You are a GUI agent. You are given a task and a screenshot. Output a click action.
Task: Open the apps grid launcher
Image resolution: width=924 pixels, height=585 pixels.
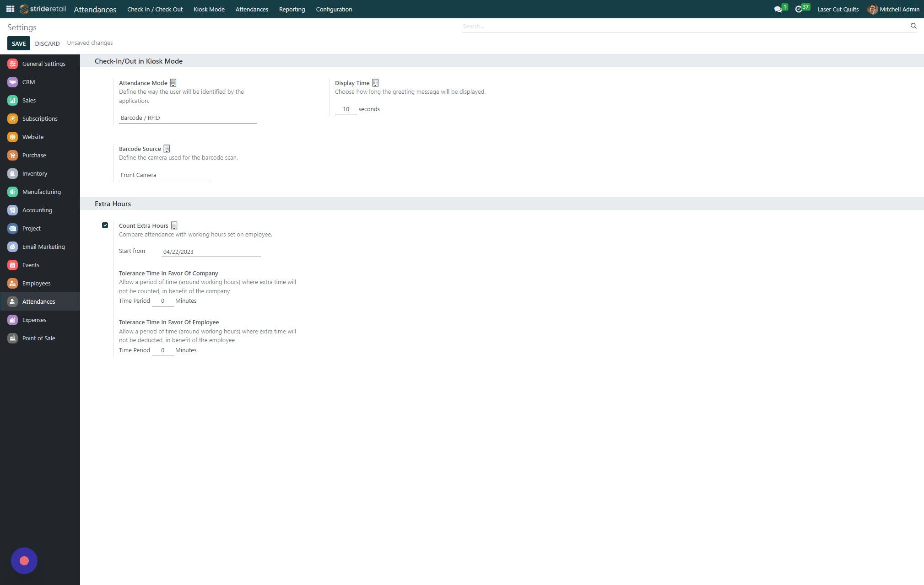10,9
